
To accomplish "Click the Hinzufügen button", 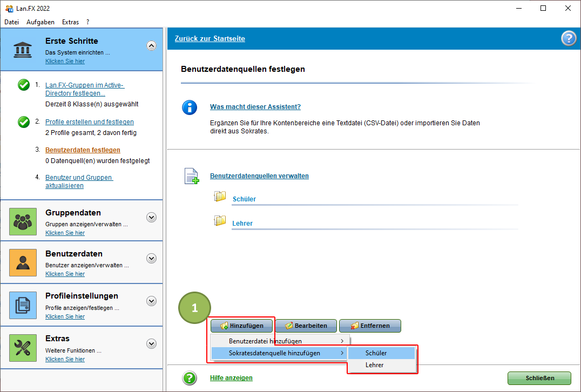I will pos(241,326).
